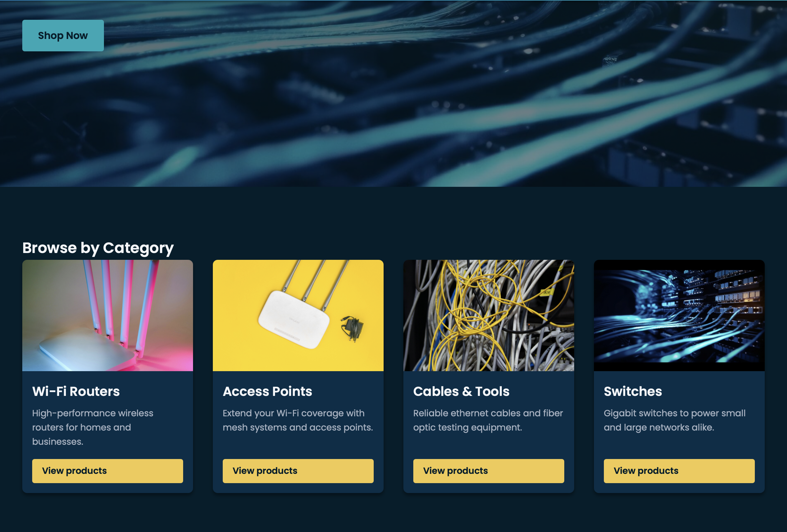View products for Access Points
This screenshot has width=787, height=532.
pyautogui.click(x=298, y=471)
